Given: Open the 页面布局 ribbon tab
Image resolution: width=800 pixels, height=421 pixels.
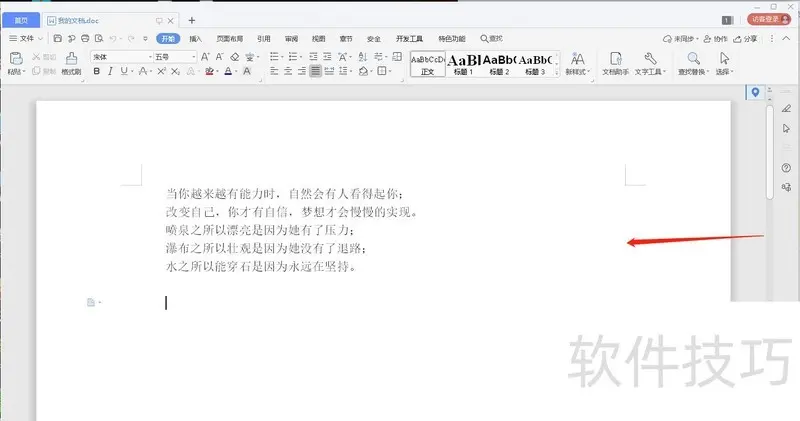Looking at the screenshot, I should 230,39.
